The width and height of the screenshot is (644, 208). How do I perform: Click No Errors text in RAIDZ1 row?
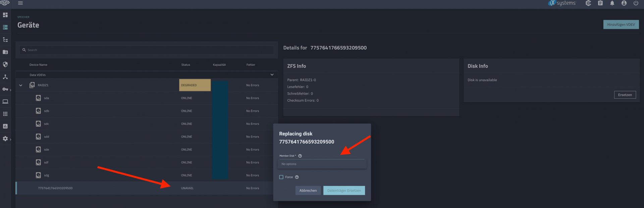tap(253, 85)
